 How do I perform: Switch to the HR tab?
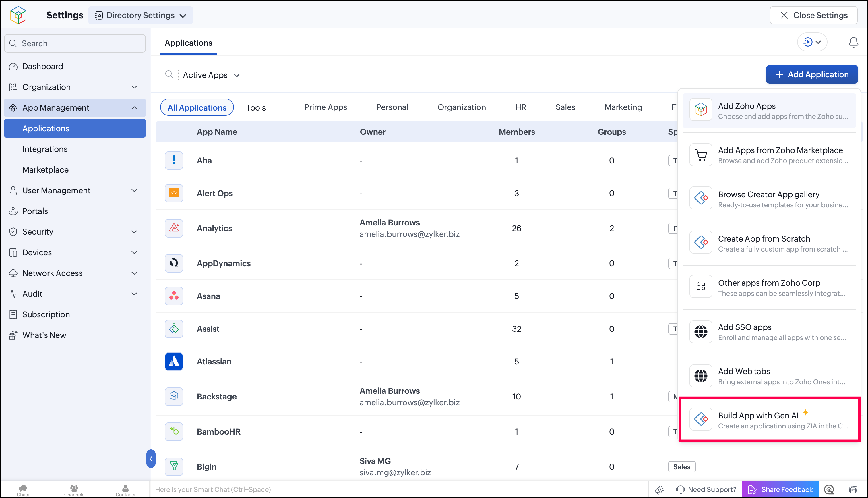pyautogui.click(x=520, y=107)
